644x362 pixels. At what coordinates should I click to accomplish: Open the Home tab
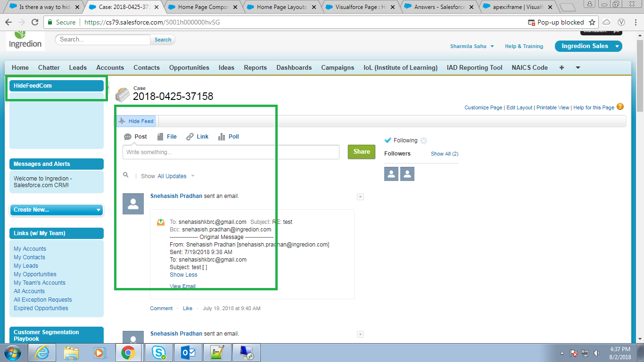20,67
